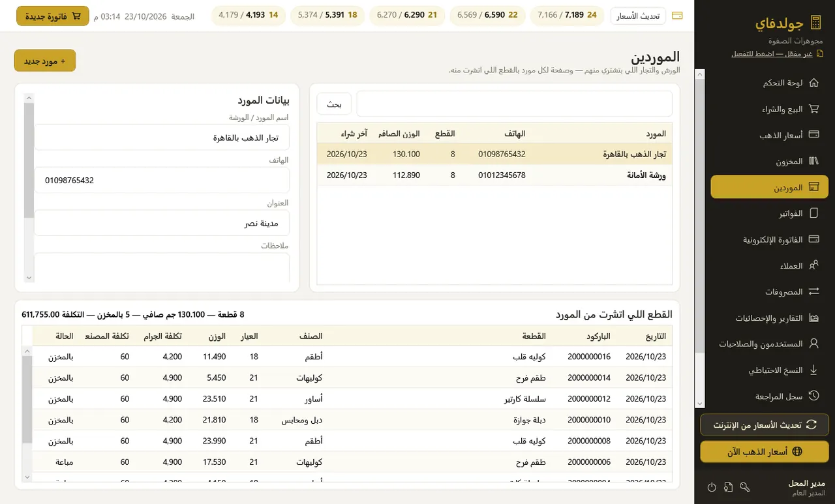
Task: Click the pieces table scrollbar down arrow
Action: pos(27,477)
